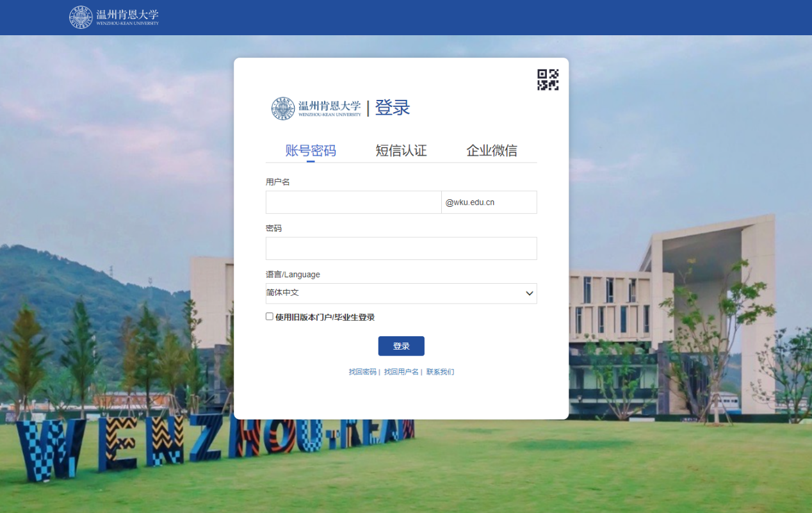Click the 语言/Language label
Viewport: 812px width, 513px height.
pyautogui.click(x=293, y=274)
